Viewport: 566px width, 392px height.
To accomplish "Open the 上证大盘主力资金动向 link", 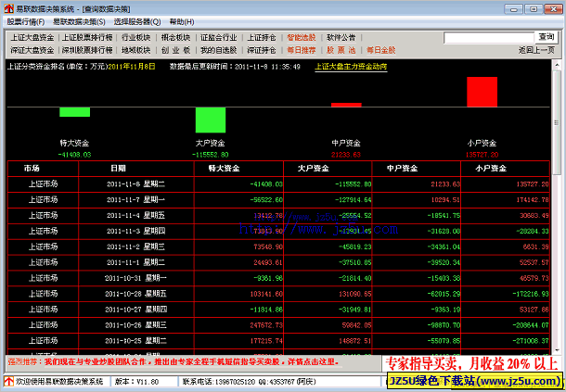I will click(351, 67).
